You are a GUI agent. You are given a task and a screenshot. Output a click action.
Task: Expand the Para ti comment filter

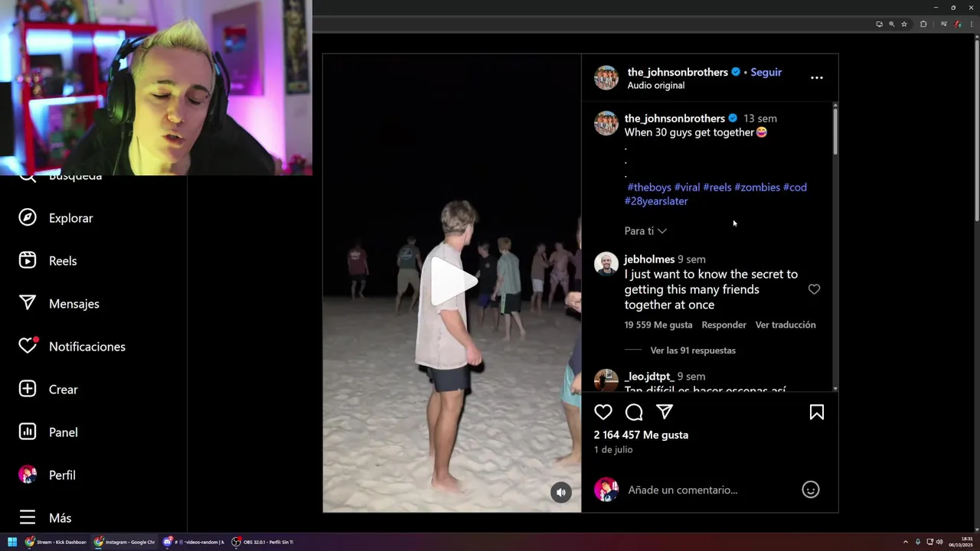click(645, 231)
